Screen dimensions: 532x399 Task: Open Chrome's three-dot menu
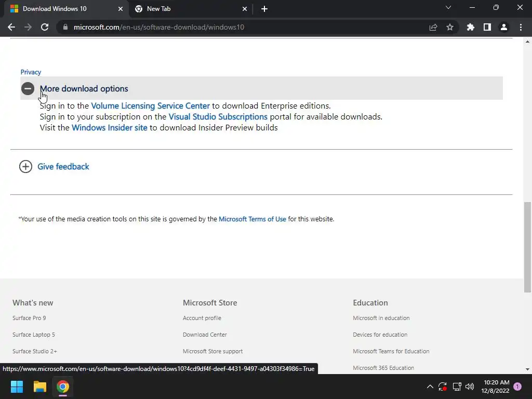521,27
